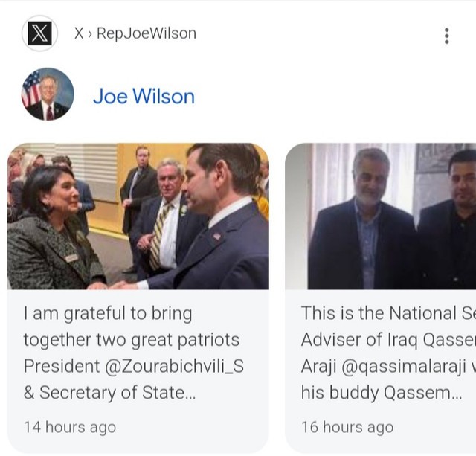Click the bearded man in blue shirt
Image resolution: width=476 pixels, height=456 pixels.
pyautogui.click(x=363, y=219)
